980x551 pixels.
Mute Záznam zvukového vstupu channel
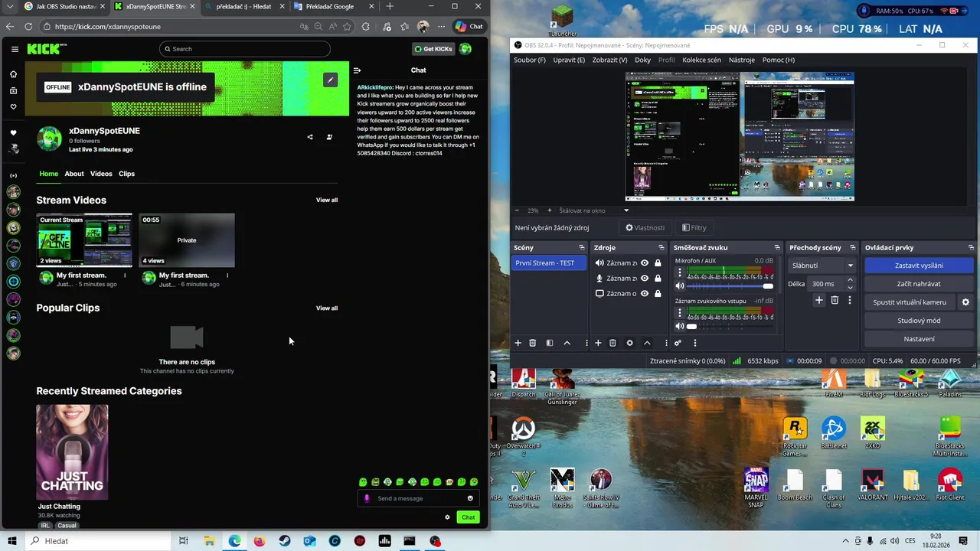tap(679, 326)
